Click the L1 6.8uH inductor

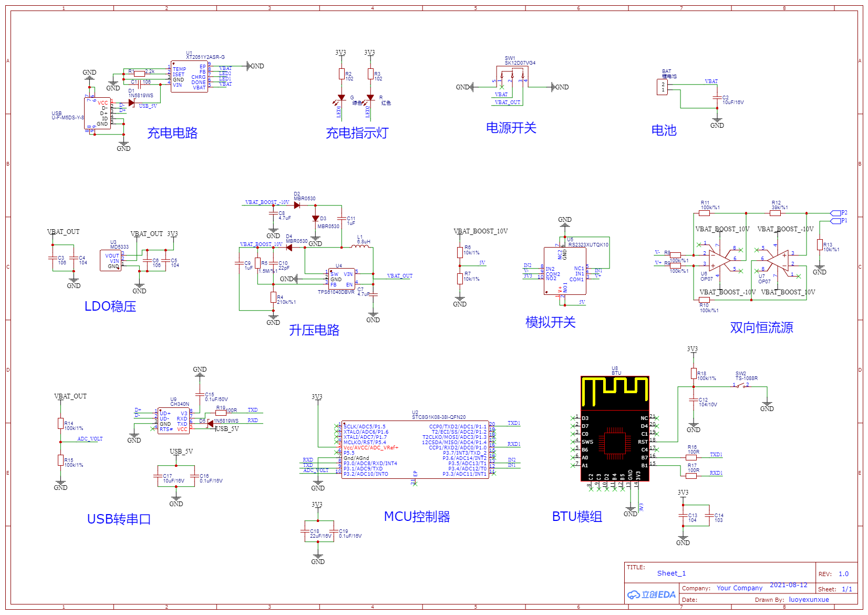(x=360, y=246)
